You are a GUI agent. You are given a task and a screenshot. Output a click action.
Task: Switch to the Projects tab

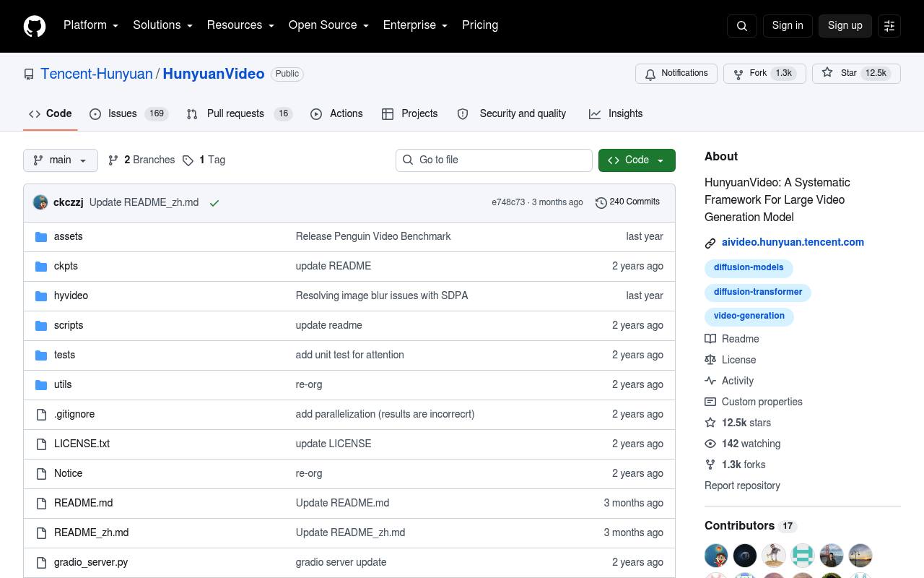click(410, 114)
